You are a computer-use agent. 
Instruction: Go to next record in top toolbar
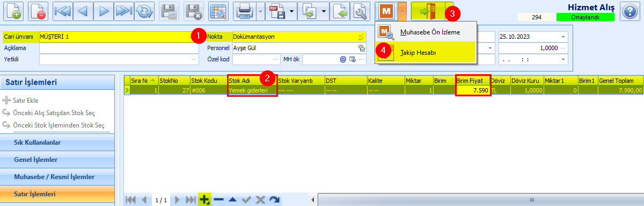click(x=103, y=11)
